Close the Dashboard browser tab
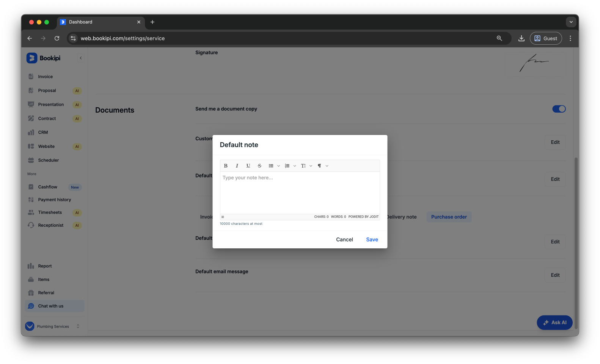 point(139,22)
